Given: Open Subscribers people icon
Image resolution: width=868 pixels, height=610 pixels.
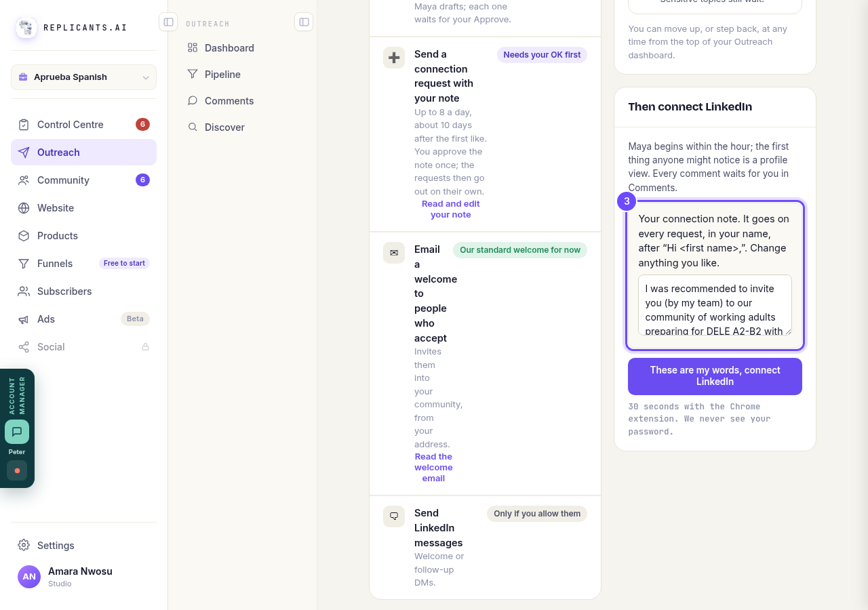Looking at the screenshot, I should click(x=24, y=291).
